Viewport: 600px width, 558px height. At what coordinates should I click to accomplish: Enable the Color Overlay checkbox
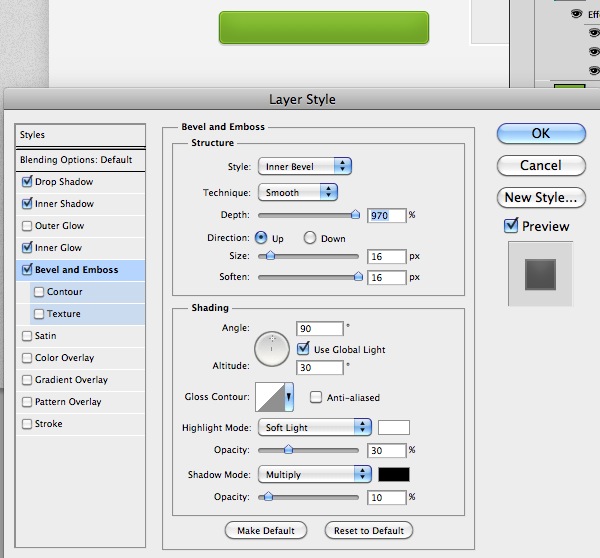pos(27,357)
